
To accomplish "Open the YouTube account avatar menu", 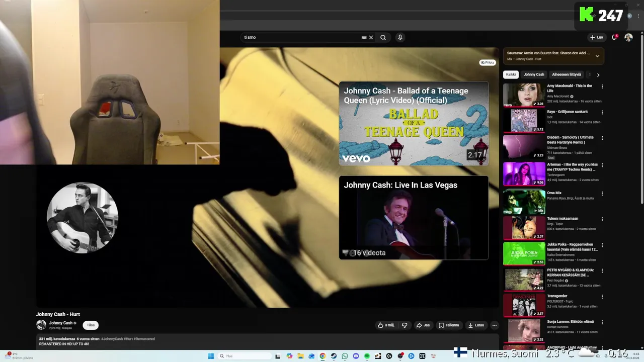I will click(628, 37).
